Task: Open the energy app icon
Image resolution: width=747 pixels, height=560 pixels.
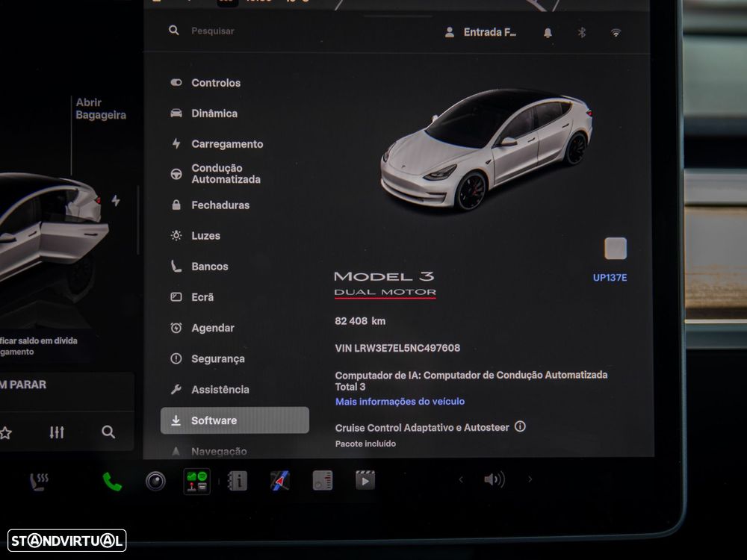Action: pos(323,480)
